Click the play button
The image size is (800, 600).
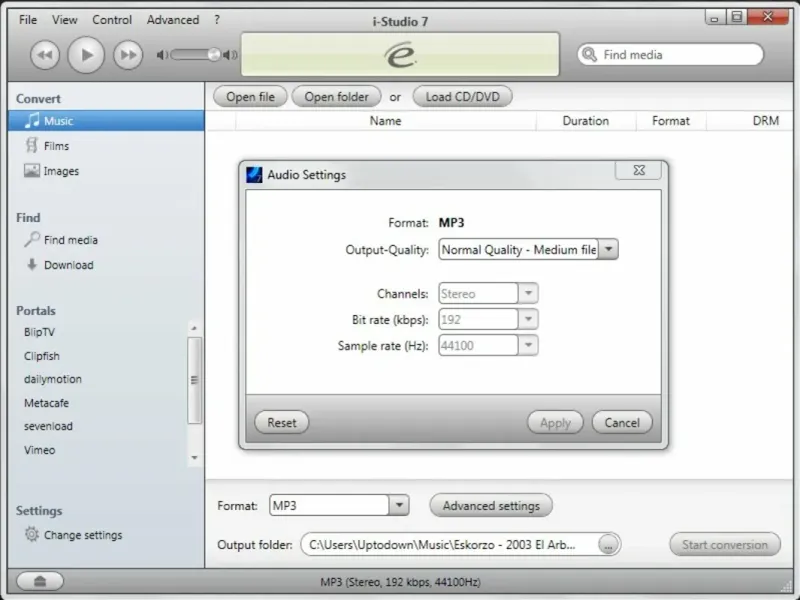(x=86, y=55)
